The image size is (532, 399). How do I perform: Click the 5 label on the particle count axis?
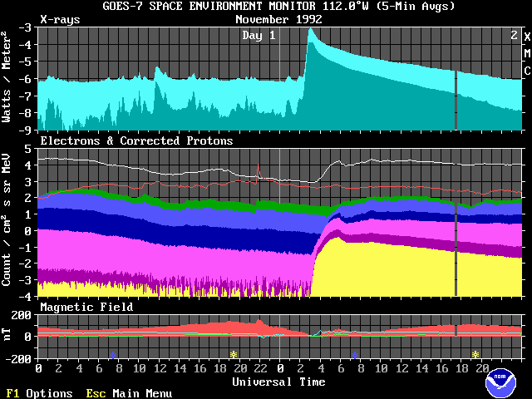pos(28,150)
